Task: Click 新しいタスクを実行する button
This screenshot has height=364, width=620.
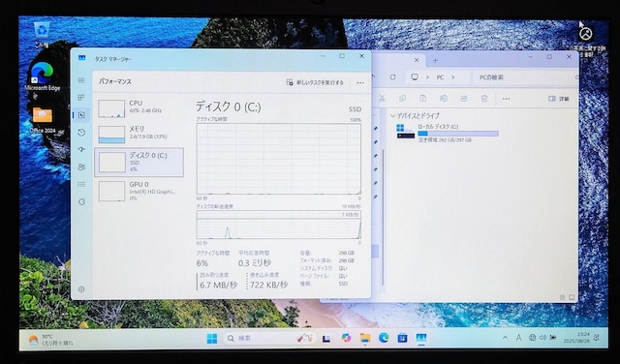Action: pyautogui.click(x=315, y=82)
